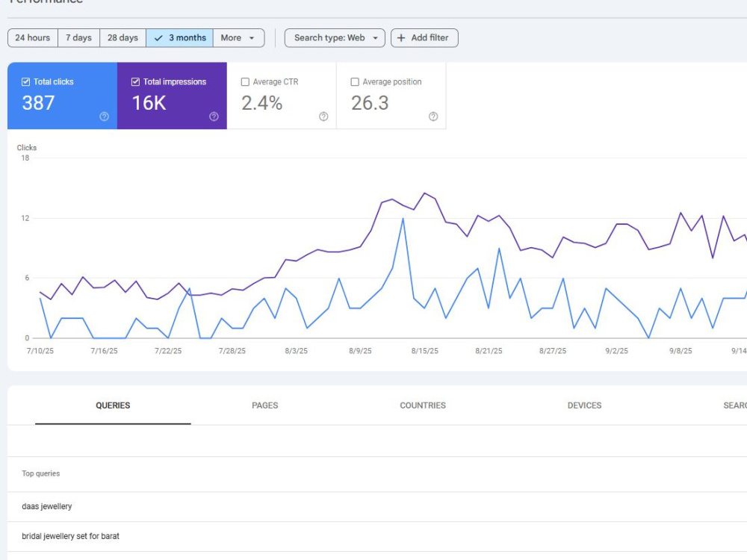Viewport: 747px width, 560px height.
Task: Select the 24 hours date range
Action: tap(32, 38)
